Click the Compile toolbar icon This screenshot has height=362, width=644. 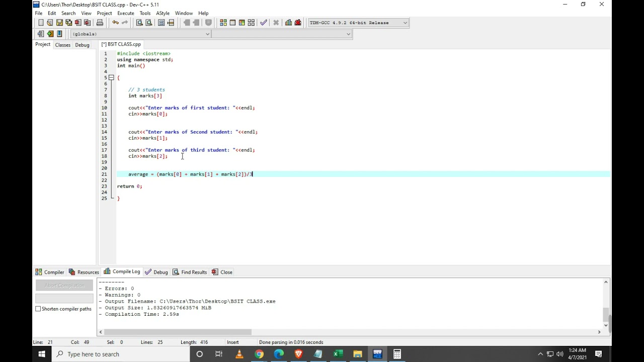click(x=223, y=23)
